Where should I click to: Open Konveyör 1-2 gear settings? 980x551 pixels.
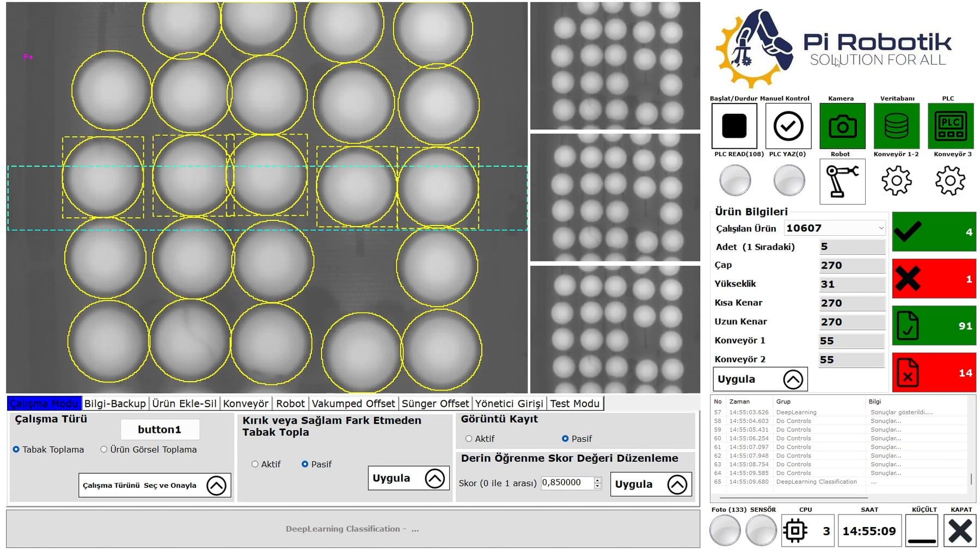896,181
